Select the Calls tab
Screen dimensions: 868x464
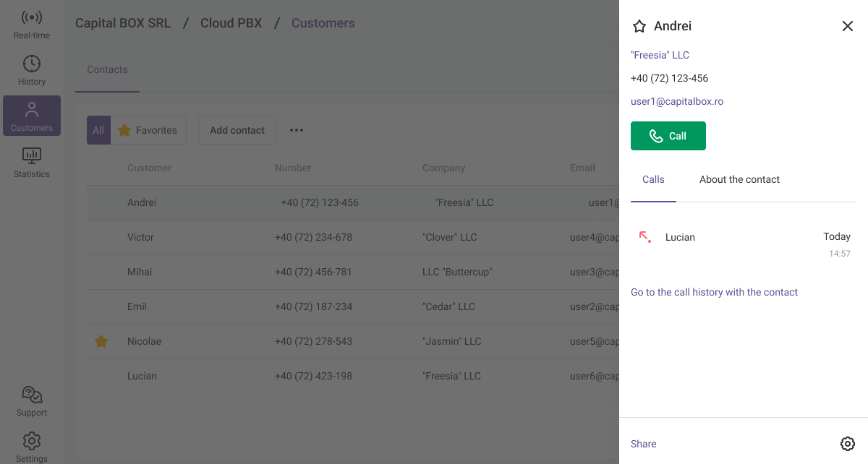point(653,179)
